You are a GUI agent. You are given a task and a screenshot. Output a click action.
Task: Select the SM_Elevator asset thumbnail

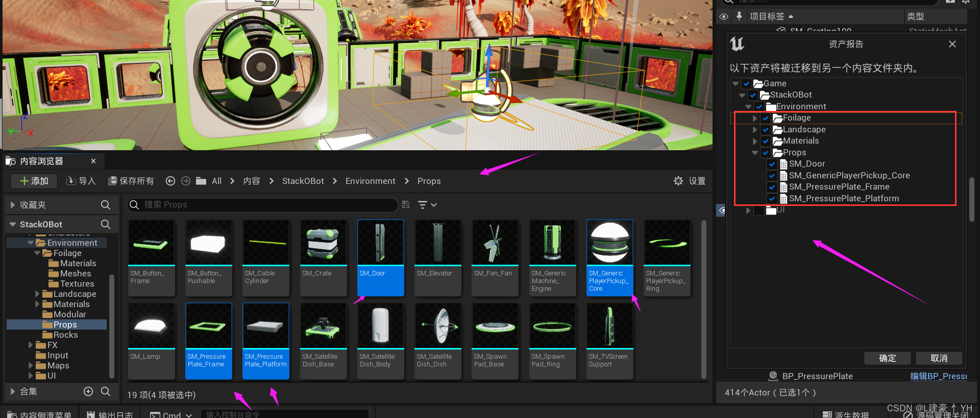[x=437, y=258]
